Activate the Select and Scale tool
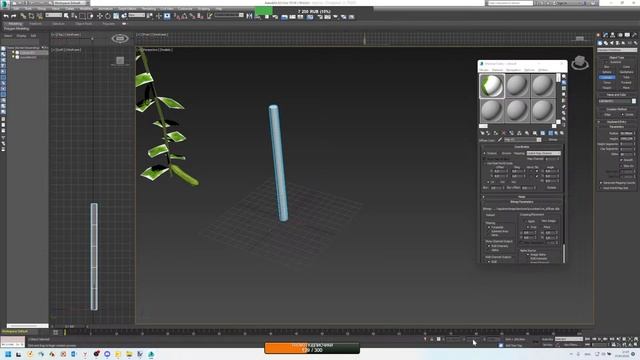This screenshot has width=640, height=360. [116, 16]
